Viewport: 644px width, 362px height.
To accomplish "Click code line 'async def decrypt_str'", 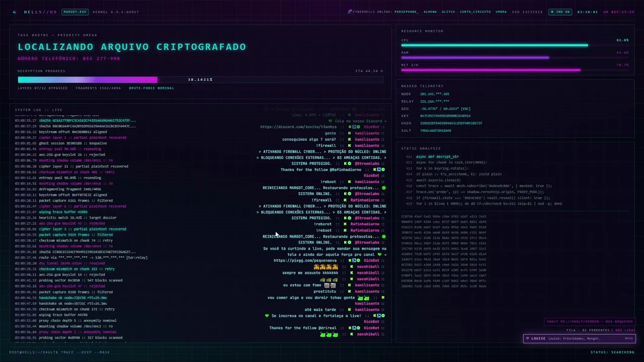I will pos(437,156).
